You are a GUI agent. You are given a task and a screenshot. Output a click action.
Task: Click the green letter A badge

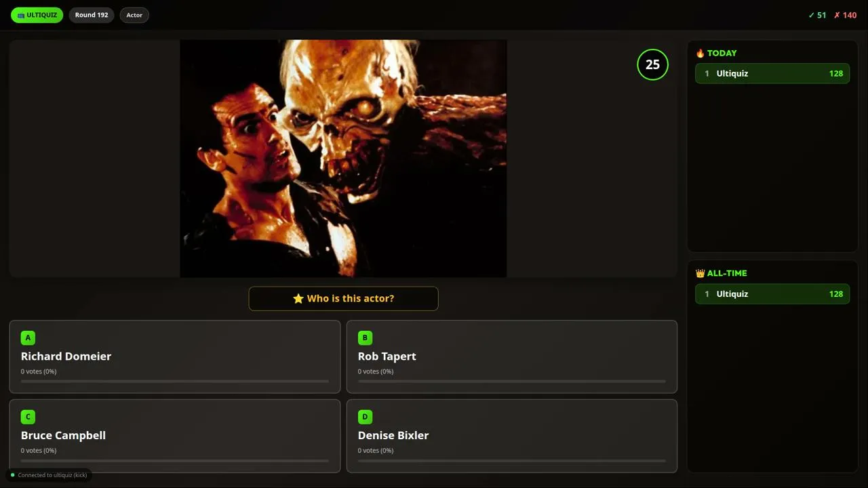(28, 338)
